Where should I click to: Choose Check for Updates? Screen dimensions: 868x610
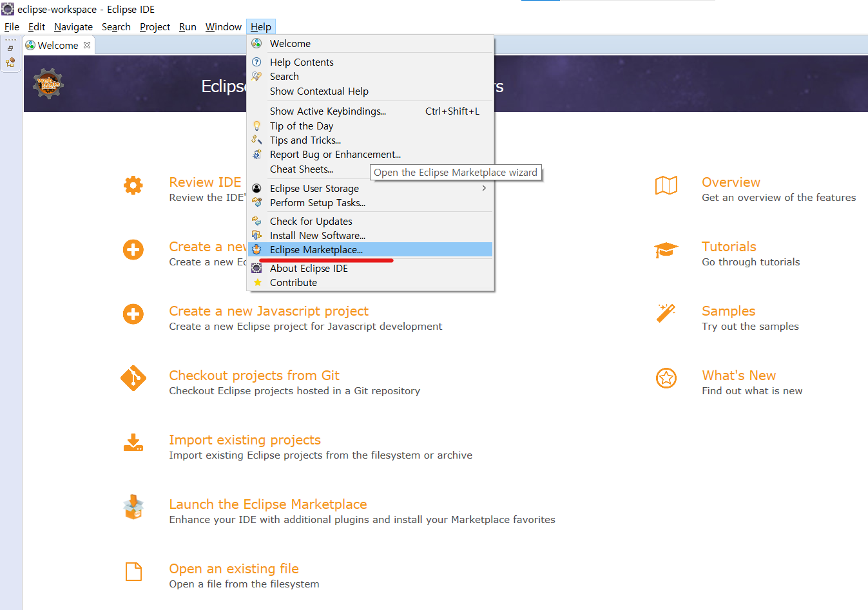tap(371, 222)
